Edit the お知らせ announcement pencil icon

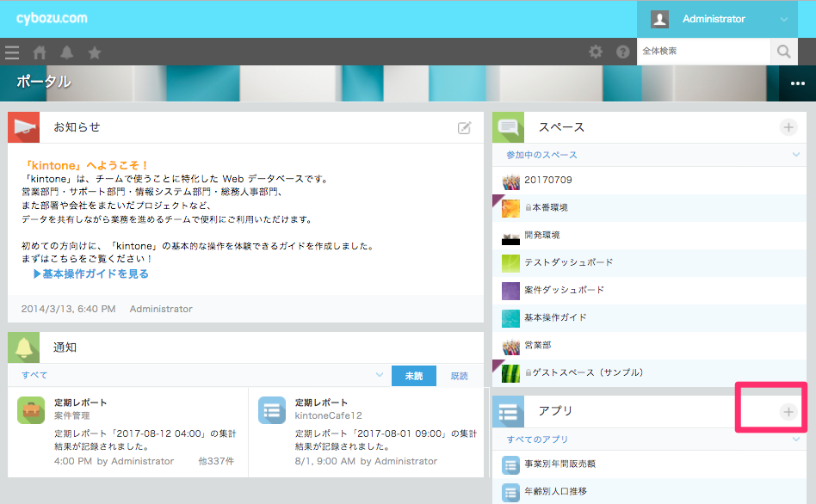pyautogui.click(x=464, y=128)
